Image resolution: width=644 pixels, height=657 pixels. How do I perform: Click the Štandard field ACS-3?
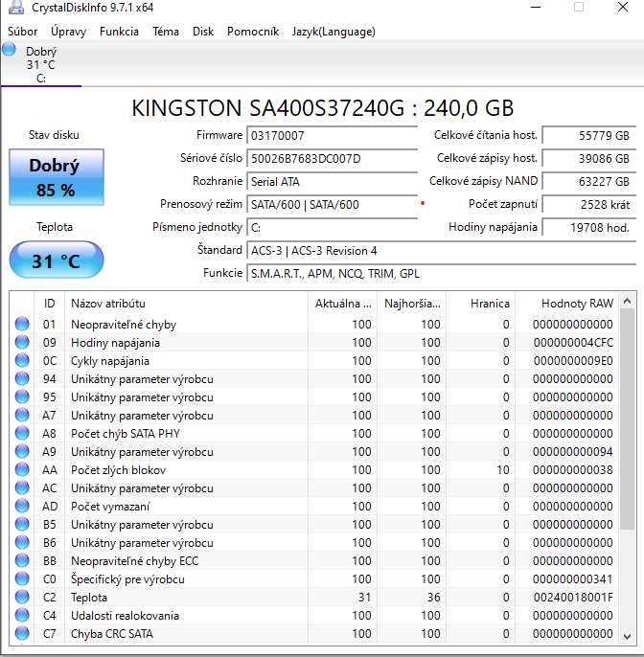click(x=441, y=251)
